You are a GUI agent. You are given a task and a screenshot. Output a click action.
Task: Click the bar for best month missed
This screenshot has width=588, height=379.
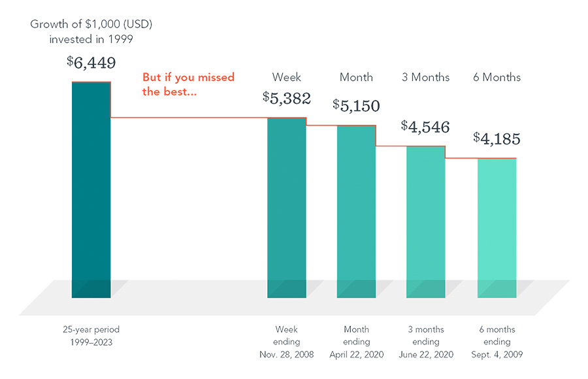356,209
